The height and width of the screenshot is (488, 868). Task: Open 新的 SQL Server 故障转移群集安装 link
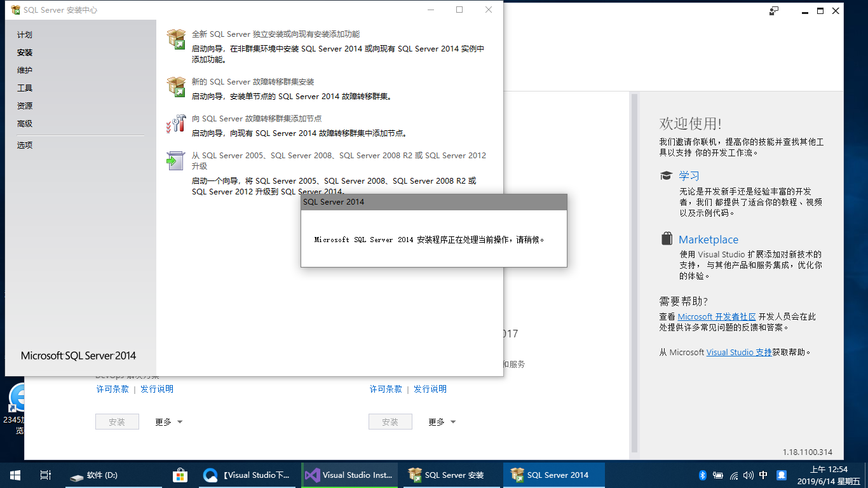click(253, 82)
